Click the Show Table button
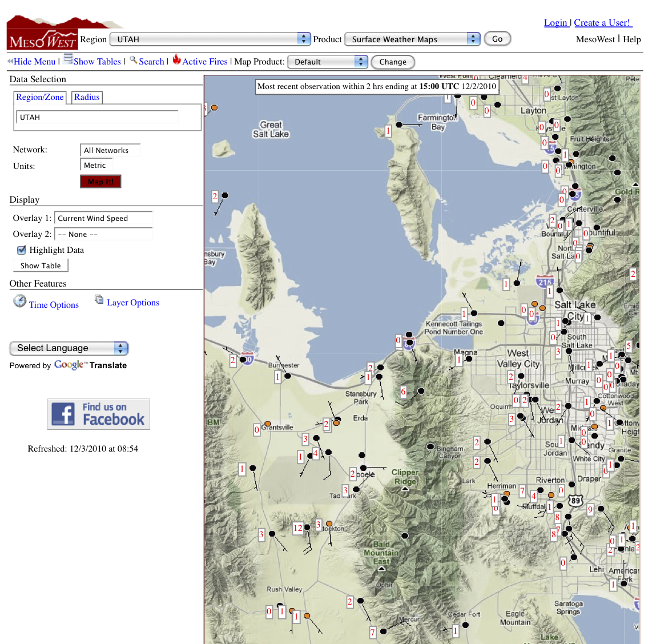 [41, 265]
